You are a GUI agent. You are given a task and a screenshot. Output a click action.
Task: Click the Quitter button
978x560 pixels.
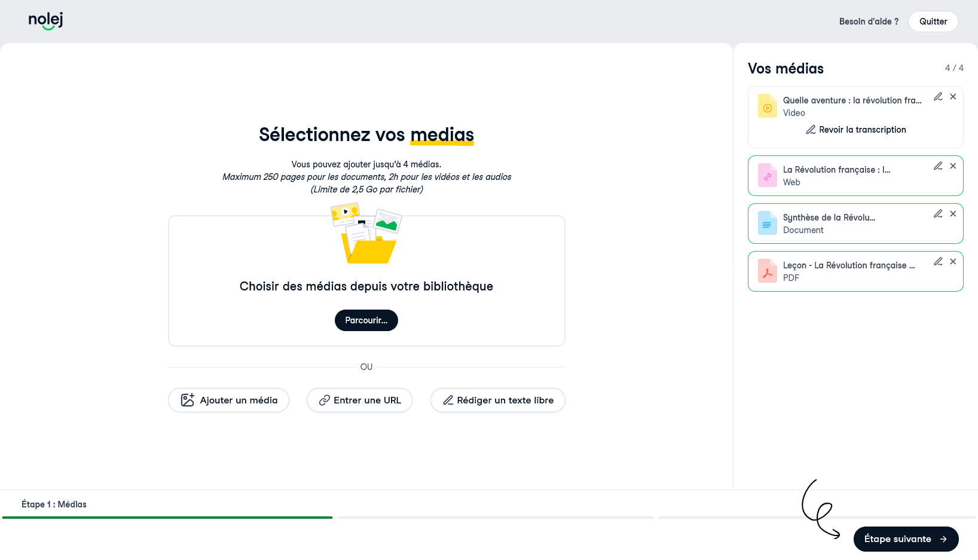[x=933, y=22]
